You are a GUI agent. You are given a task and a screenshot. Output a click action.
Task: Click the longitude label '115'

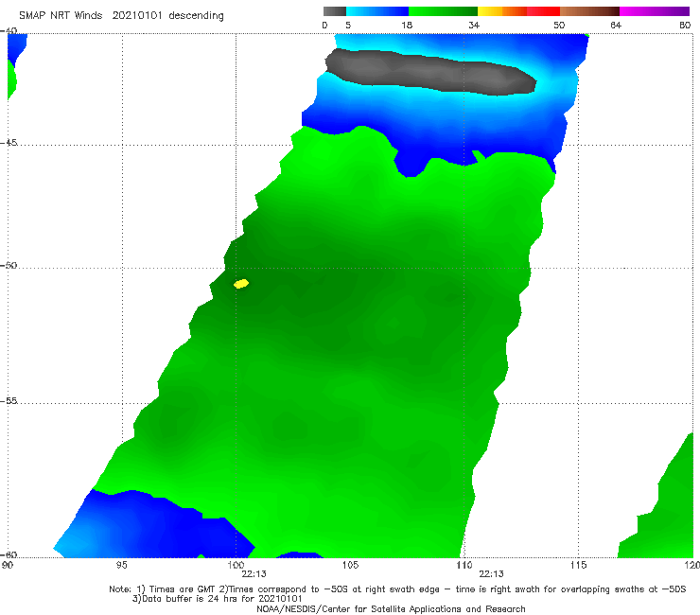pos(578,566)
